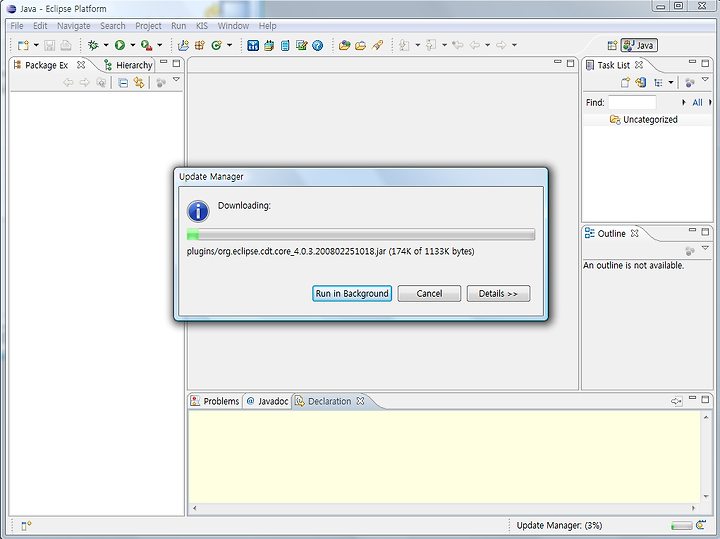Click the Previous Annotation toolbar icon

(x=431, y=45)
